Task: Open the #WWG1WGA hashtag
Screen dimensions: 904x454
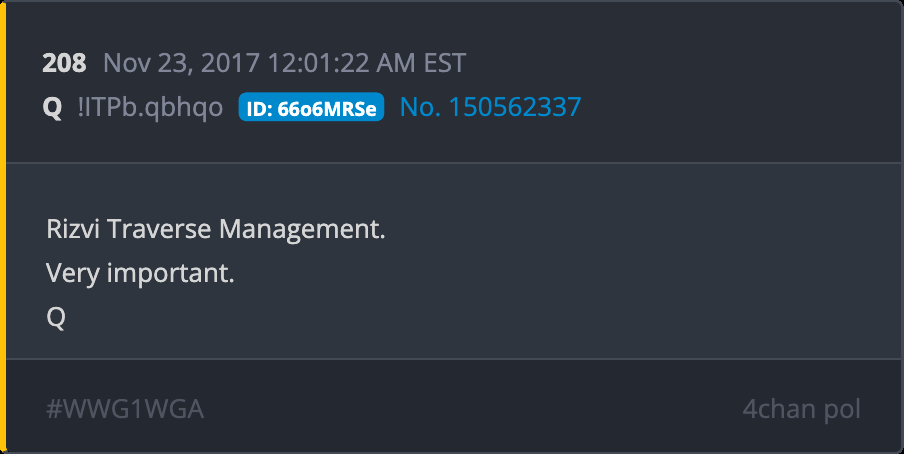Action: 125,409
